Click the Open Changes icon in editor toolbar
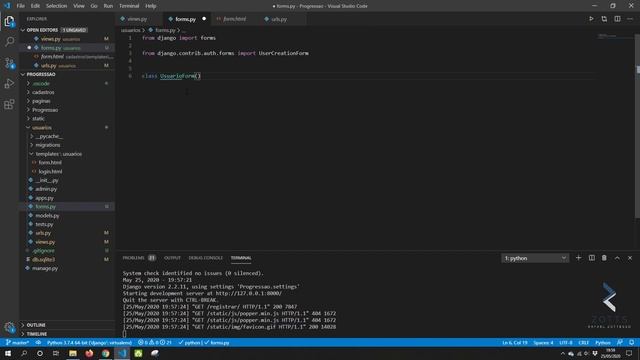This screenshot has width=640, height=360. pos(604,19)
